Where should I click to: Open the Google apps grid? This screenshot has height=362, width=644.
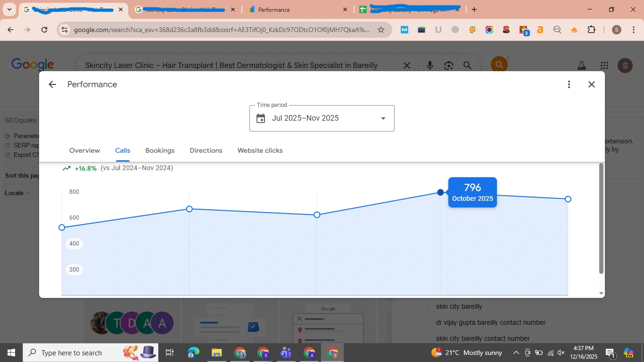pyautogui.click(x=604, y=66)
